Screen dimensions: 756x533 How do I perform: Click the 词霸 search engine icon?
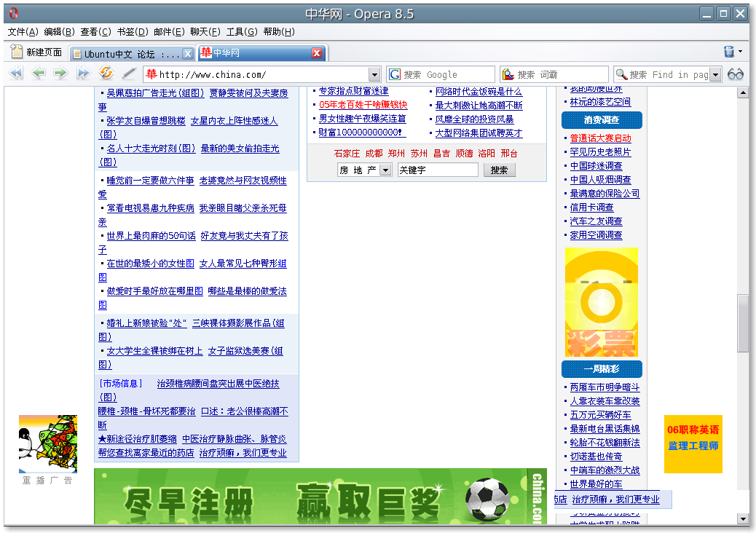[x=508, y=74]
